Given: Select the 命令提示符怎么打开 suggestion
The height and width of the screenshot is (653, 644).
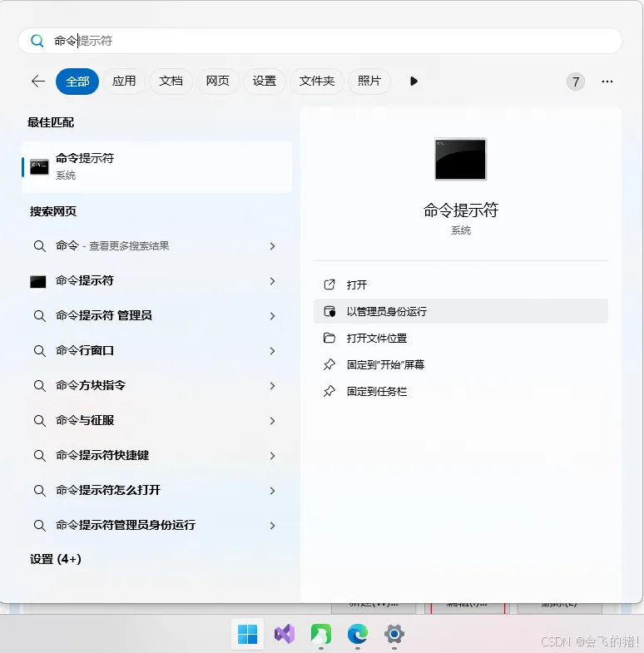Looking at the screenshot, I should point(156,491).
